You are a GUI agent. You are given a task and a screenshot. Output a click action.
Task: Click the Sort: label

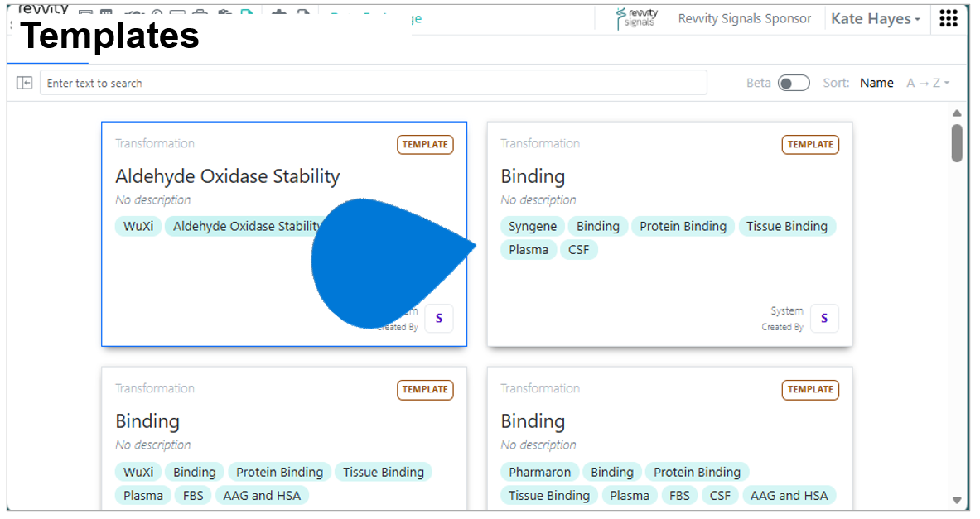836,83
